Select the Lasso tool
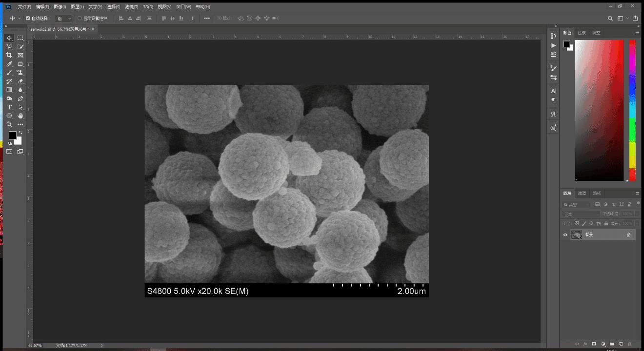The height and width of the screenshot is (351, 644). pyautogui.click(x=10, y=46)
